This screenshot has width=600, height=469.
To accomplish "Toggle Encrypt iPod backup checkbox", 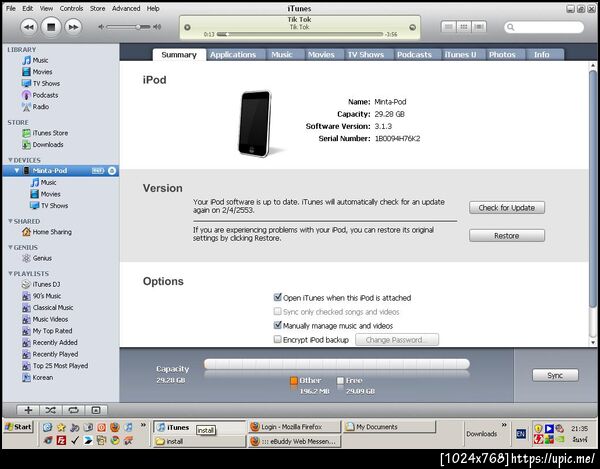I will click(278, 339).
